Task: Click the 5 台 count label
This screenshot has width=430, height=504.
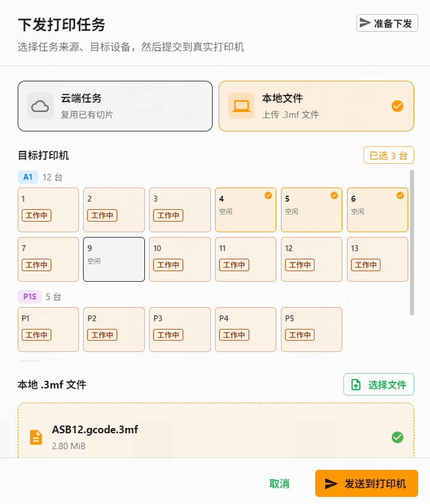Action: coord(54,297)
